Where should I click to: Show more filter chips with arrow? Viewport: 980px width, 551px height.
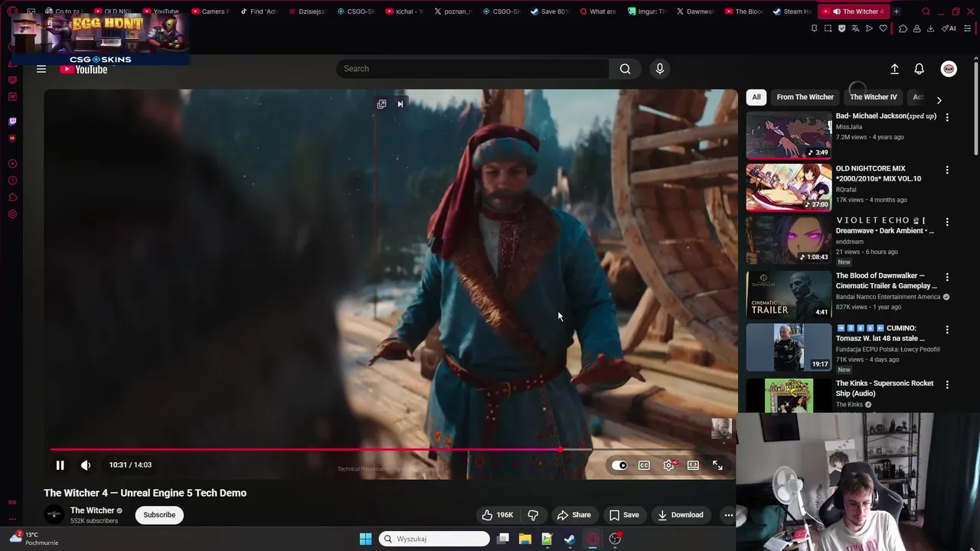[x=939, y=99]
